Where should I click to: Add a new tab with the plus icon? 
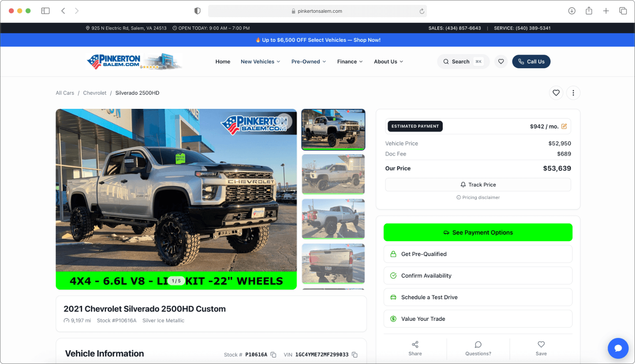tap(606, 11)
